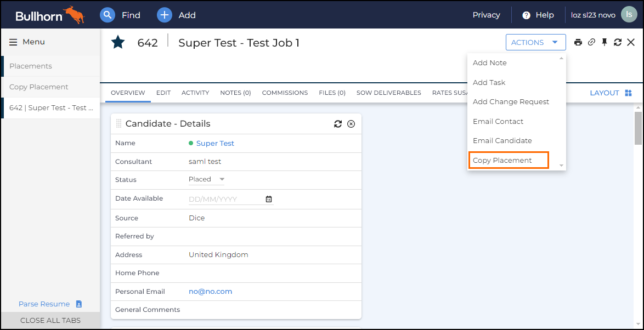Refresh the Candidate - Details card
644x330 pixels.
tap(338, 124)
